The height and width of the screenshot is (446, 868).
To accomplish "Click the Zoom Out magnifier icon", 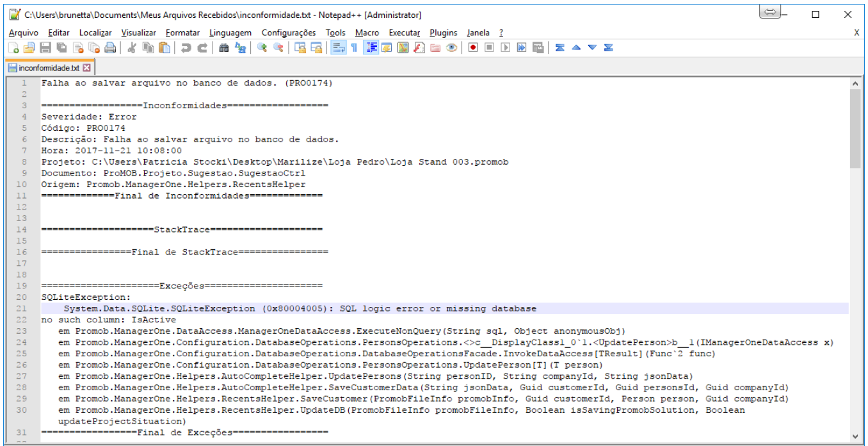I will coord(278,47).
